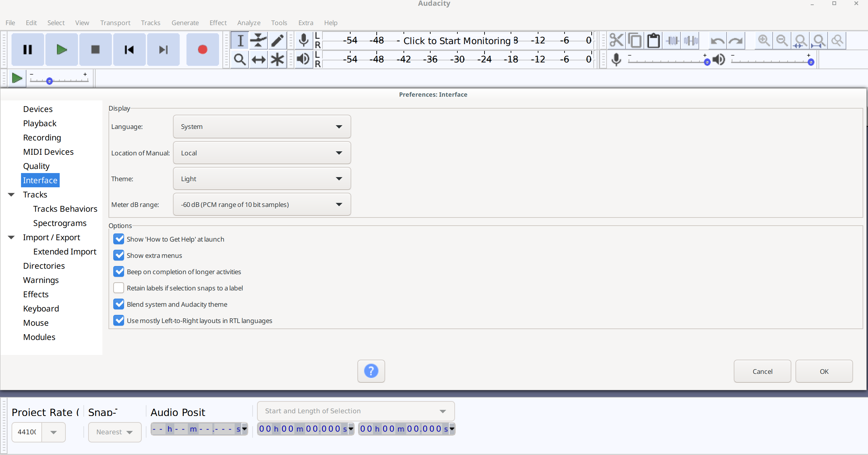
Task: Collapse the Tracks tree node
Action: click(x=11, y=195)
